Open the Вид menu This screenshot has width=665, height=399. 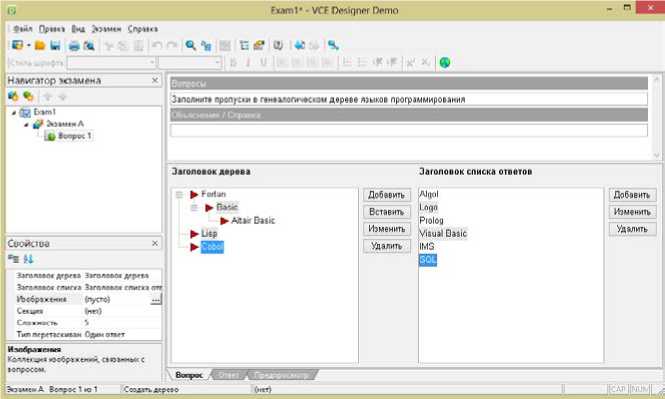(x=78, y=29)
